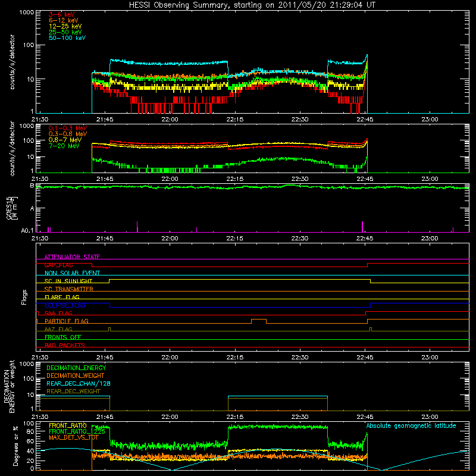Select the NON_SOLAR_EVENT flag label
476x476 pixels.
point(72,273)
